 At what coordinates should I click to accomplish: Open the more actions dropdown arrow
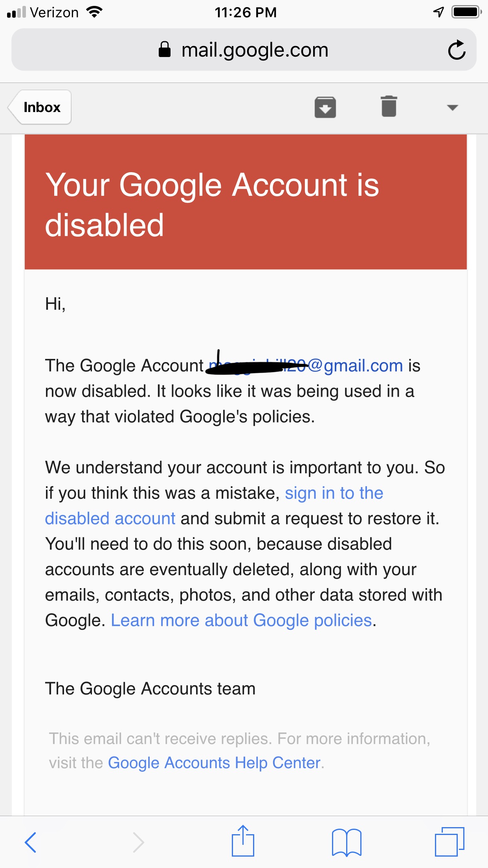coord(452,108)
